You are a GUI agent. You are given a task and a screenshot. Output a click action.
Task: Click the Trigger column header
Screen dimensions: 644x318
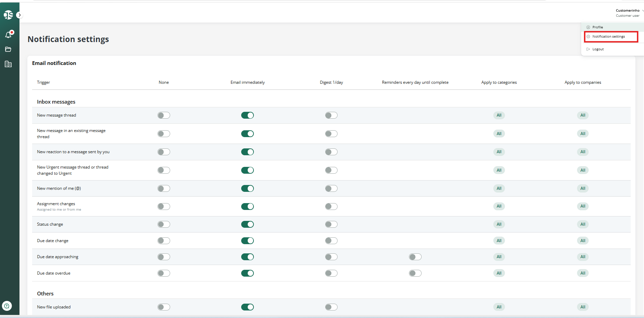click(43, 82)
